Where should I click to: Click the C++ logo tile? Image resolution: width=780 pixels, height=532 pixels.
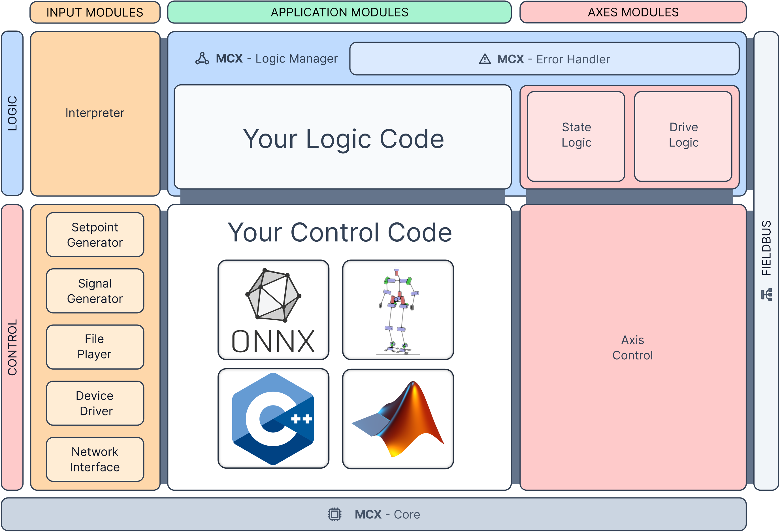[273, 418]
